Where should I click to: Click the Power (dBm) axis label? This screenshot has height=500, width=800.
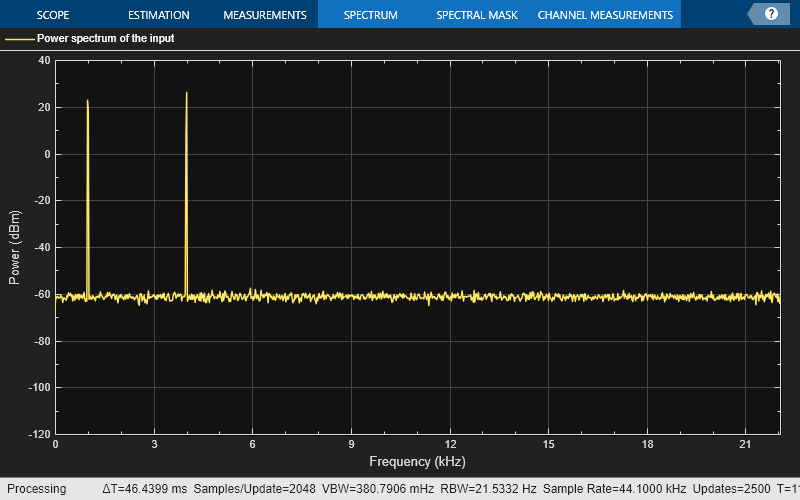pyautogui.click(x=14, y=247)
